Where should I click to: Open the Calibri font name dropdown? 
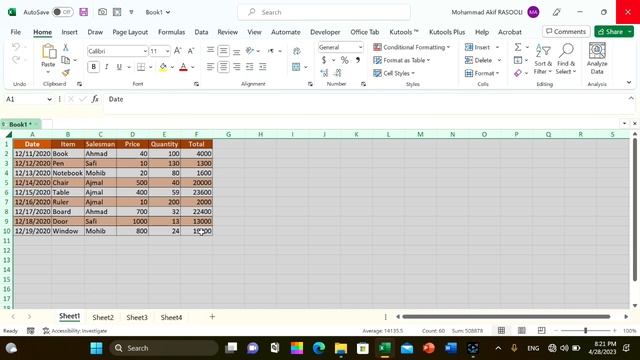pyautogui.click(x=145, y=51)
